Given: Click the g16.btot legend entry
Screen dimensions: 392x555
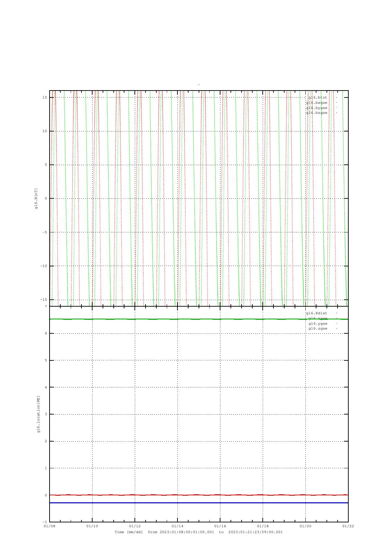Looking at the screenshot, I should [317, 97].
